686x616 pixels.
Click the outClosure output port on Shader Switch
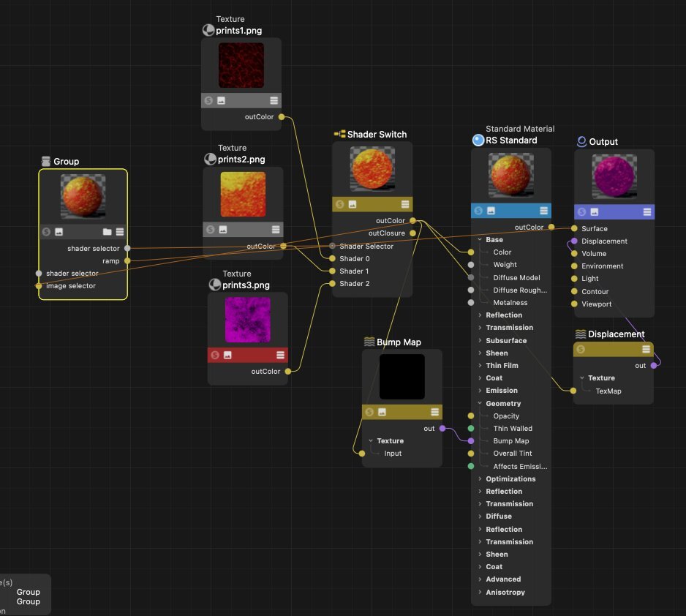point(412,233)
